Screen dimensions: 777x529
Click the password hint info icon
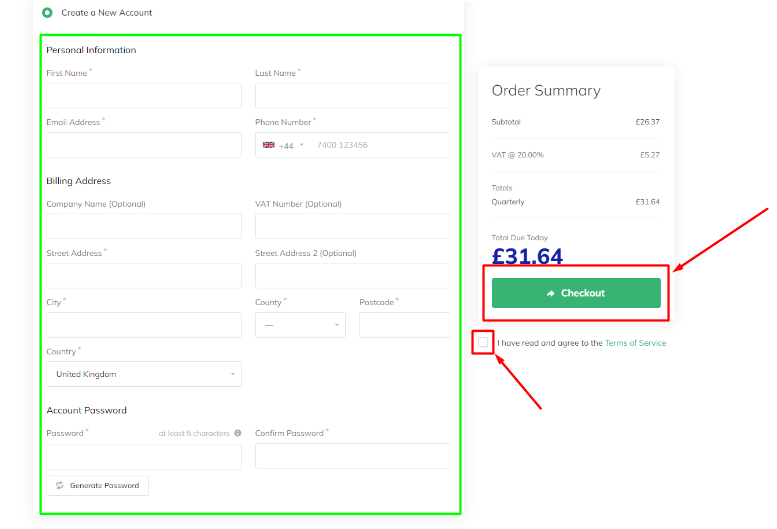238,433
